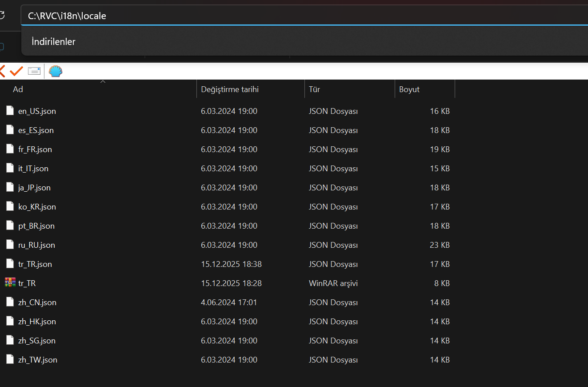The height and width of the screenshot is (387, 588).
Task: Click the date 15.12.2025 18:38
Action: pos(231,264)
